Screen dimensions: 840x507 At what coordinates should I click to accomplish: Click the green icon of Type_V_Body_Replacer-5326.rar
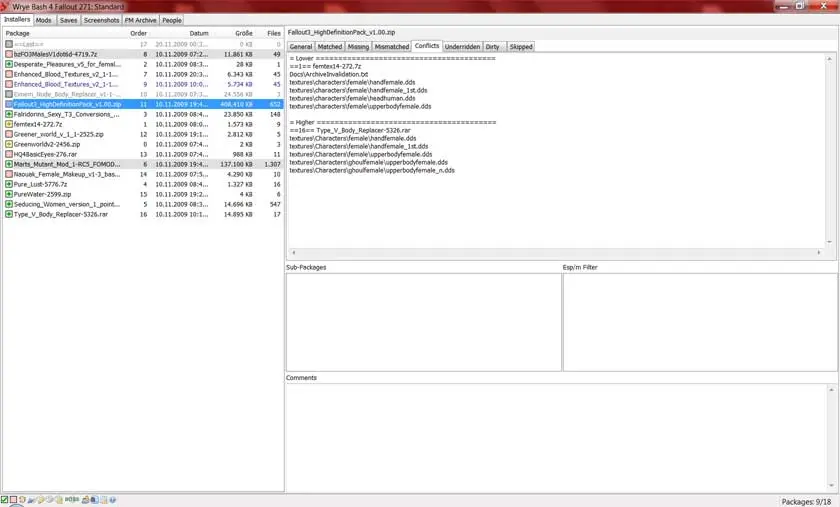(9, 214)
